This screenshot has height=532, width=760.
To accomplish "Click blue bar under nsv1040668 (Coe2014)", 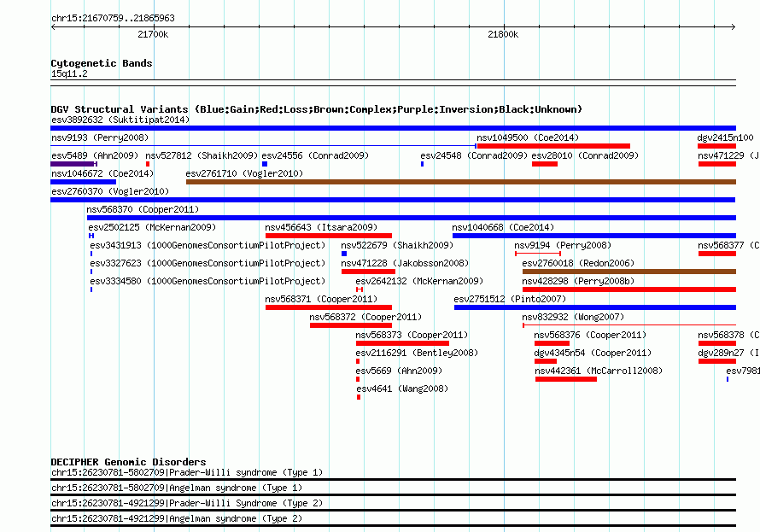I will pos(594,236).
